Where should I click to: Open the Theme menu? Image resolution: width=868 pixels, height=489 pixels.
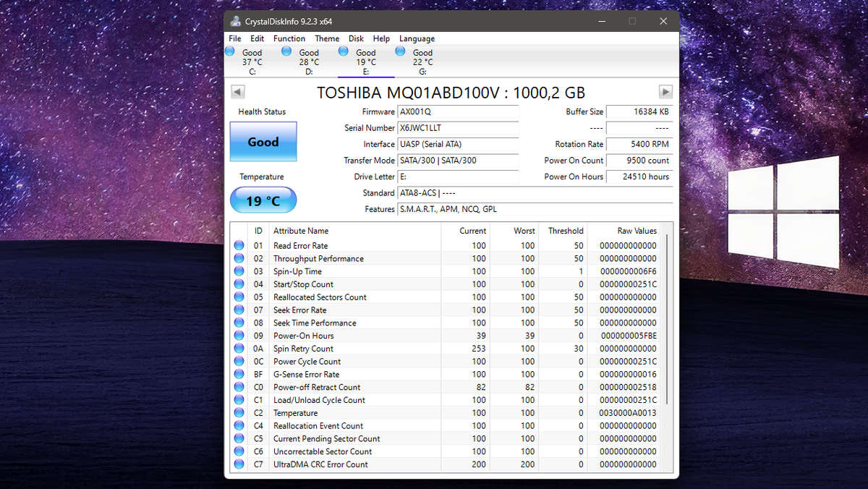[x=327, y=38]
